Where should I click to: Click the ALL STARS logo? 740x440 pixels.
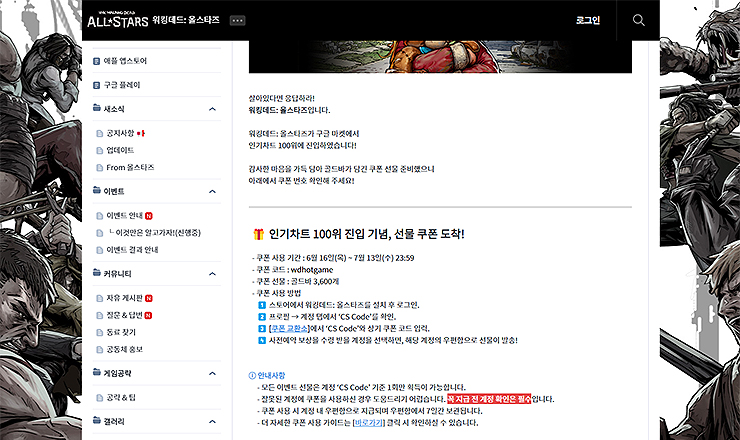(118, 20)
